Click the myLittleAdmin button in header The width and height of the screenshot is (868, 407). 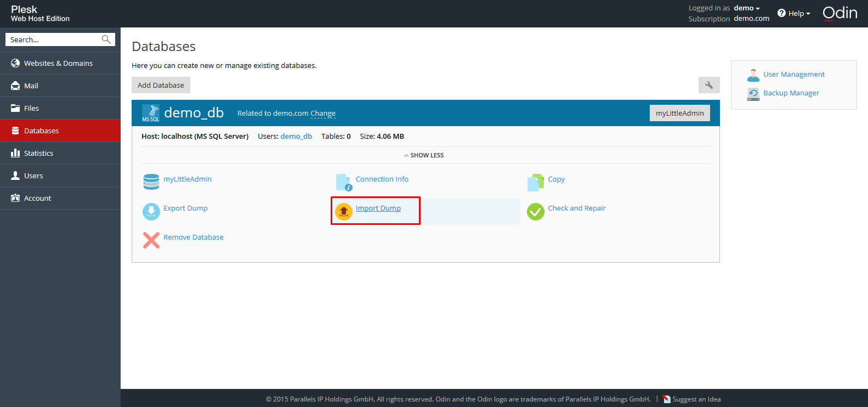pyautogui.click(x=680, y=113)
